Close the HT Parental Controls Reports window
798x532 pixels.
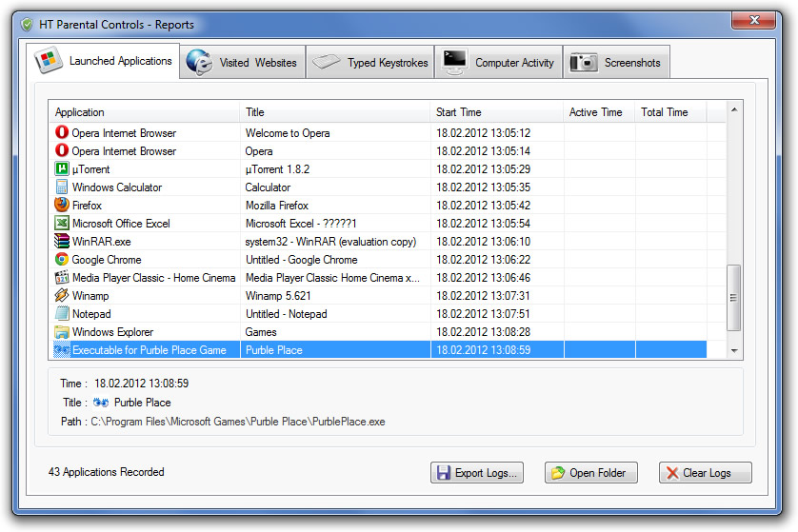[754, 20]
